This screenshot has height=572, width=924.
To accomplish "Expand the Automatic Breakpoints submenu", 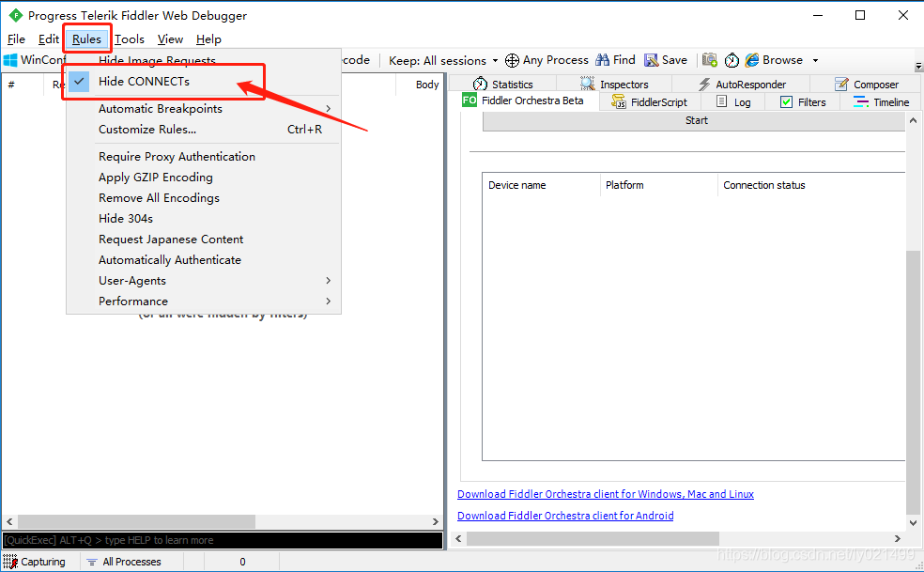I will pos(204,109).
